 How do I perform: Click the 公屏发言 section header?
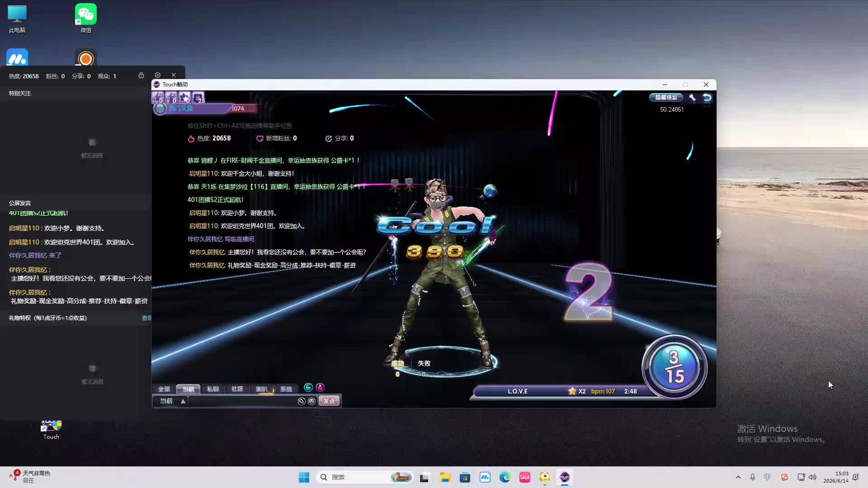coord(20,203)
